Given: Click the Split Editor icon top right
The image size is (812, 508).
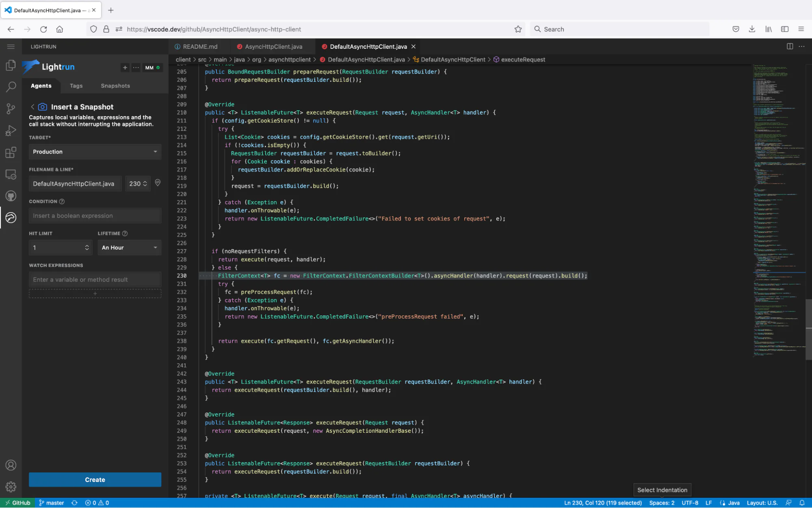Looking at the screenshot, I should 790,46.
